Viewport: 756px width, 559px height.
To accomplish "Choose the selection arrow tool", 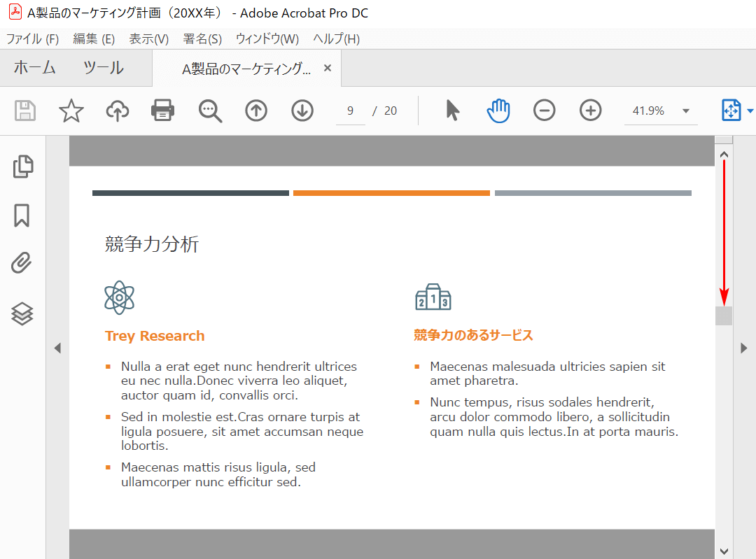I will coord(452,111).
